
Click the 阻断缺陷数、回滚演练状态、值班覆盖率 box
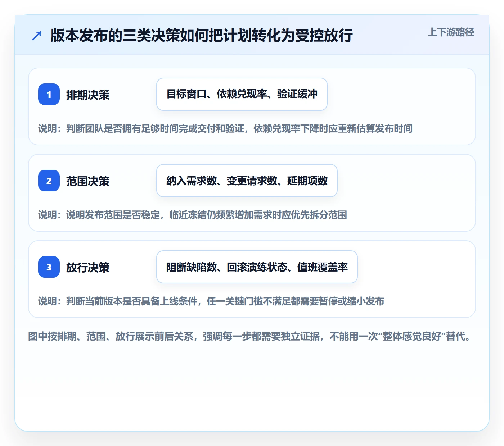257,267
